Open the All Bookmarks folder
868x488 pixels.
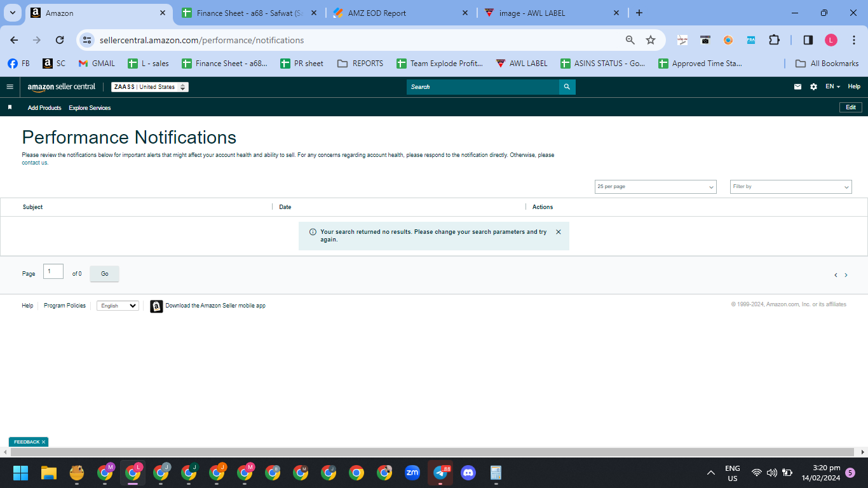(x=827, y=64)
